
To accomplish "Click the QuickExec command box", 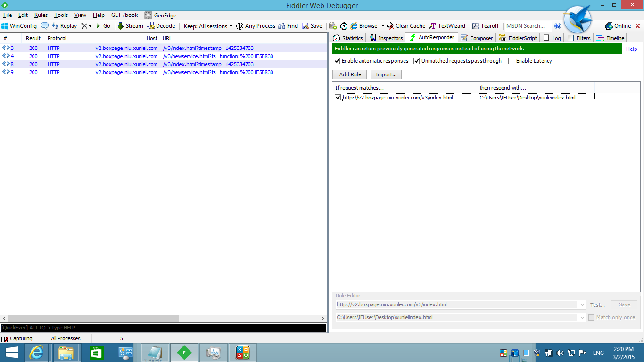I will [163, 328].
